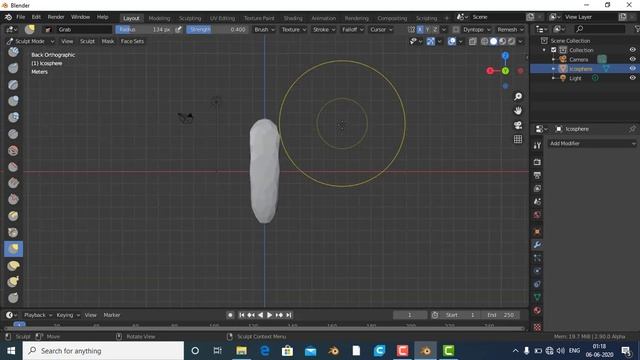Screen dimensions: 640x360
Task: Click the red X axis gizmo ball
Action: click(490, 71)
